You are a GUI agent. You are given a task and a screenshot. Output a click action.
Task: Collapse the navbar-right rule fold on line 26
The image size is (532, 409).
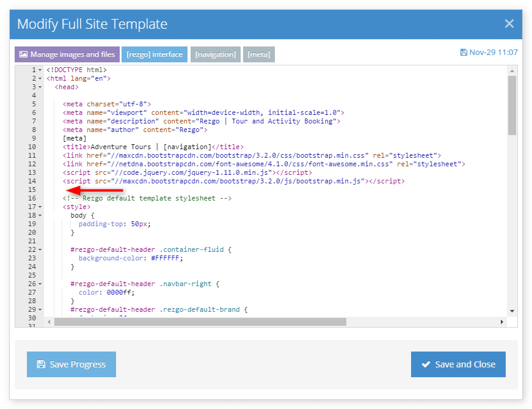pyautogui.click(x=40, y=284)
